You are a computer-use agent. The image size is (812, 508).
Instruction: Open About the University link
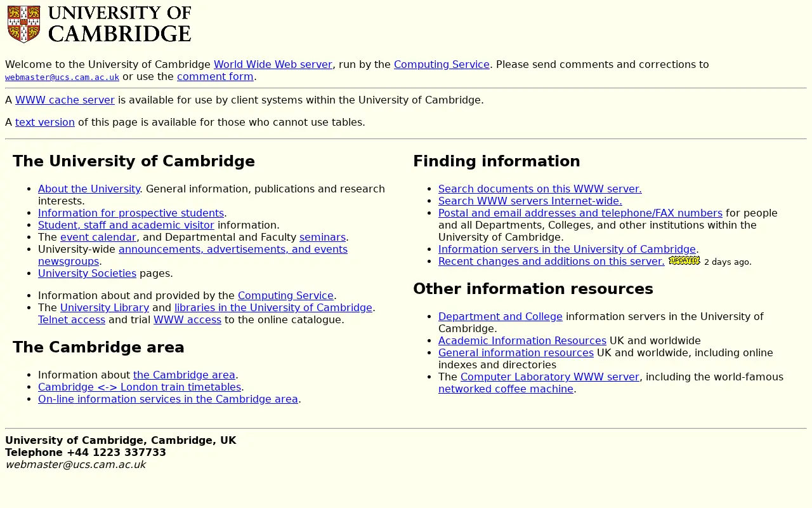coord(89,189)
